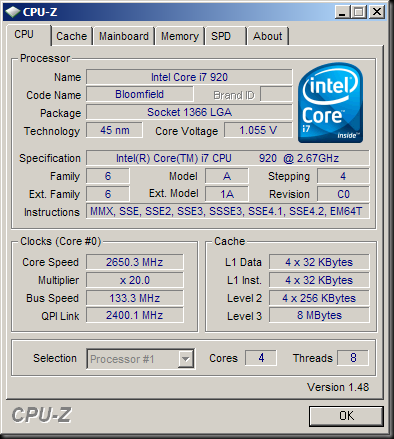Click the Cores value field
394x439 pixels.
point(261,358)
